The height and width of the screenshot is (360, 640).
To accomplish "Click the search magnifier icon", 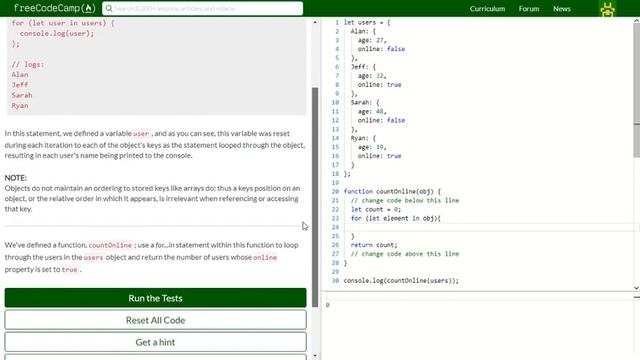I will pos(109,9).
